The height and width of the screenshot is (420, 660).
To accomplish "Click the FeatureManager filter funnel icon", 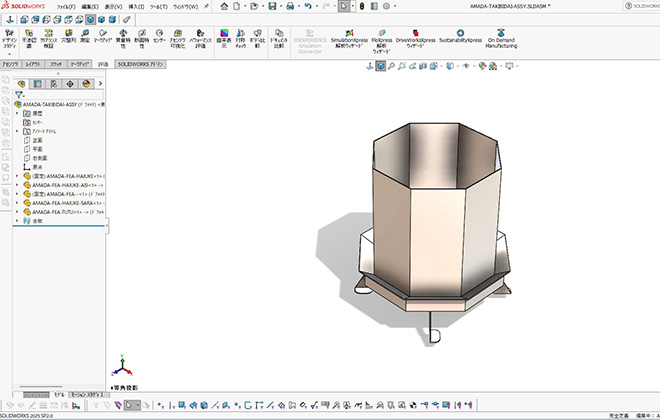I will 19,94.
